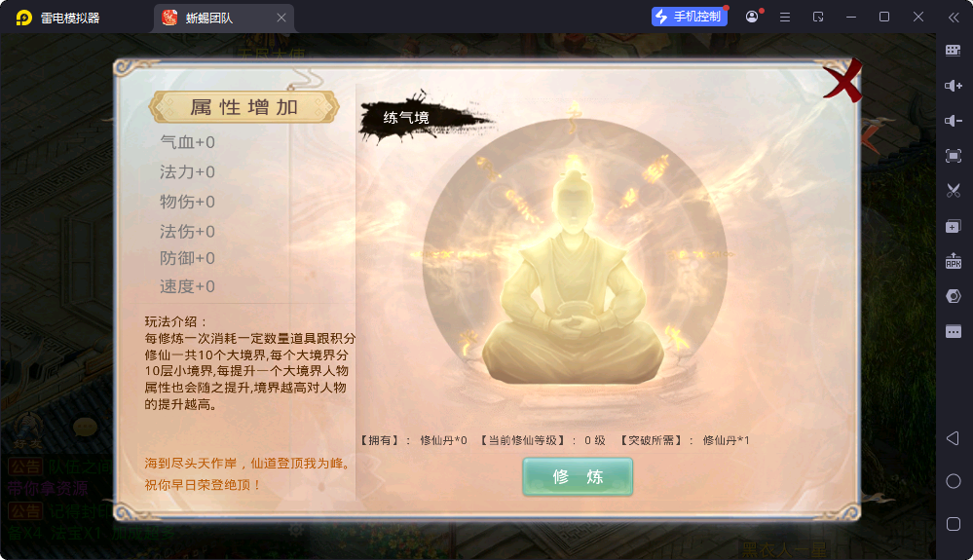Screen dimensions: 973x560
Task: Click the 手机控制 phone control button
Action: point(690,17)
